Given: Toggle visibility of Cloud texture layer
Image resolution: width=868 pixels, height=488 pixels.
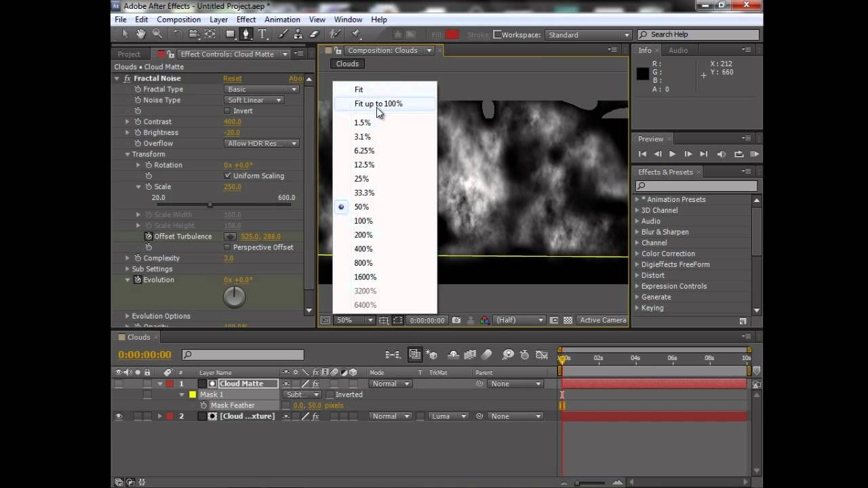Looking at the screenshot, I should tap(119, 416).
